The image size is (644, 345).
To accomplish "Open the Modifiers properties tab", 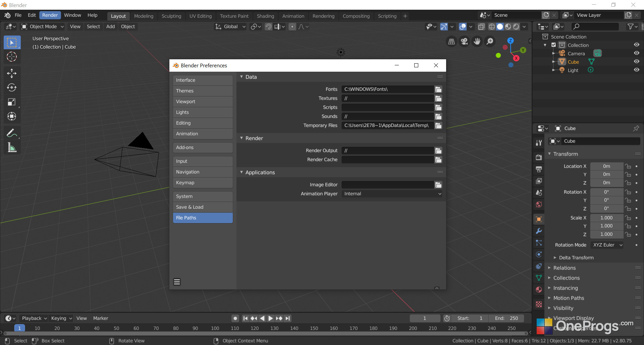I will pyautogui.click(x=539, y=231).
